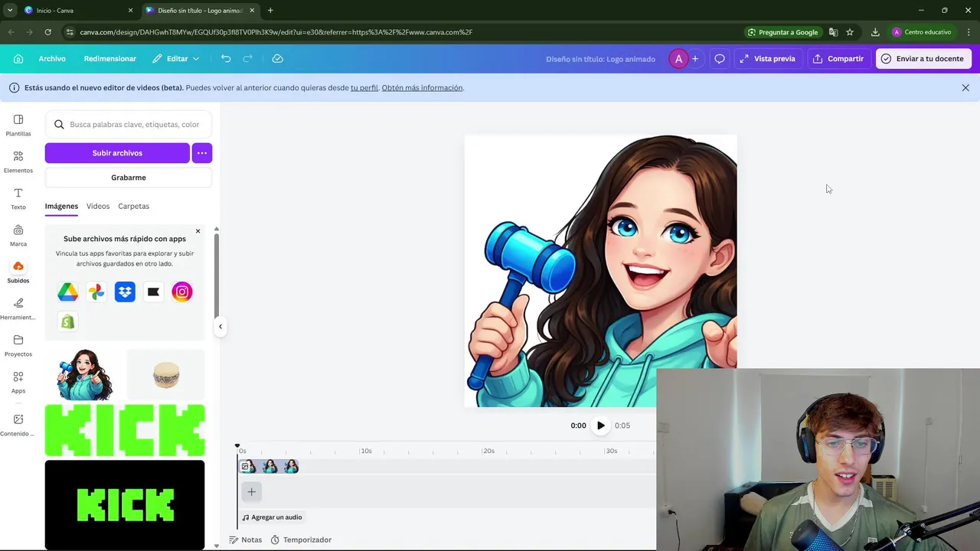Click Agregar un audio
Screen dimensions: 980x551
(272, 517)
